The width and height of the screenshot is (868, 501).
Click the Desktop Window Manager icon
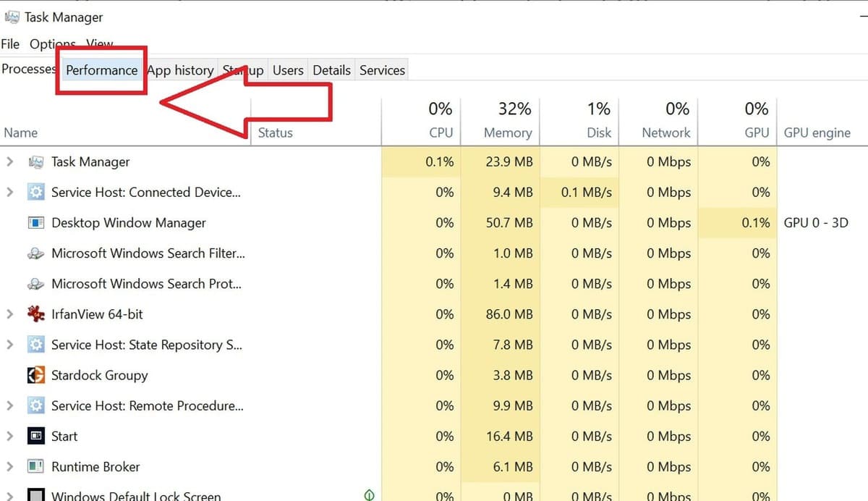(35, 223)
